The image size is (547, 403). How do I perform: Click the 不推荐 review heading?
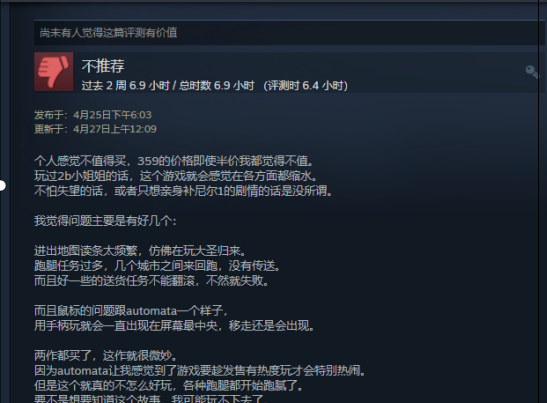tap(103, 66)
